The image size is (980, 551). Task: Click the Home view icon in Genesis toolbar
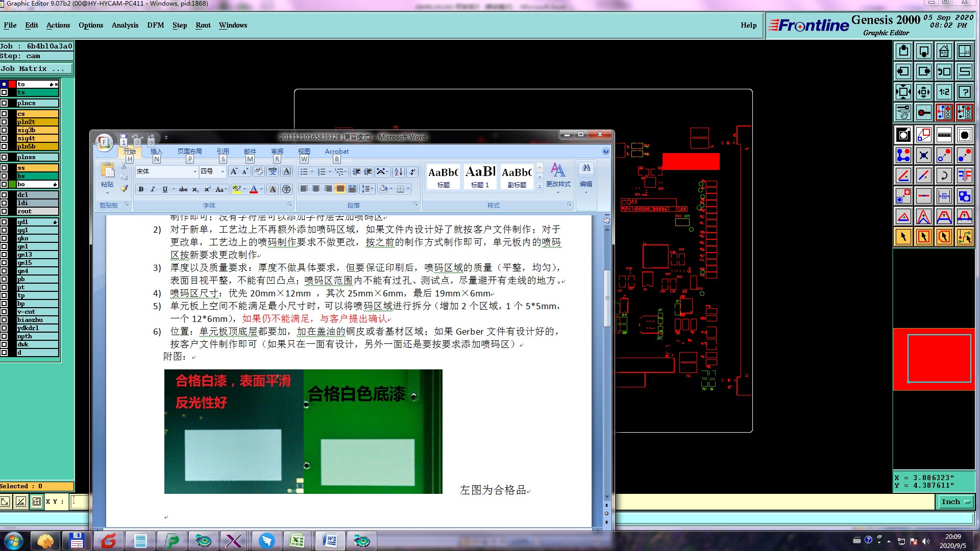pyautogui.click(x=944, y=51)
